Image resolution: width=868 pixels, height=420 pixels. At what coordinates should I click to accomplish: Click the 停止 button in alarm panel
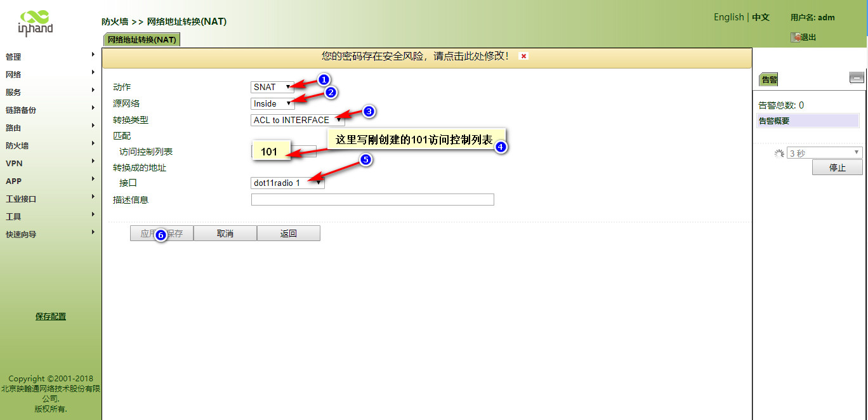click(837, 167)
